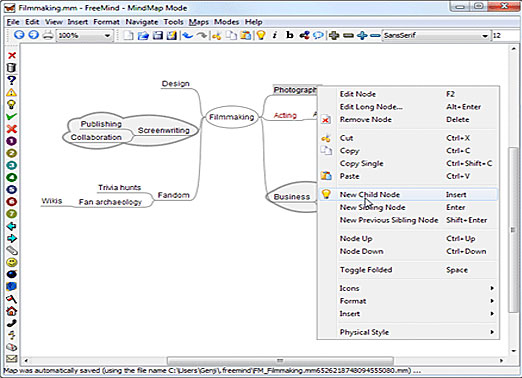The height and width of the screenshot is (378, 522).
Task: Expand the Insert submenu in context menu
Action: point(408,313)
